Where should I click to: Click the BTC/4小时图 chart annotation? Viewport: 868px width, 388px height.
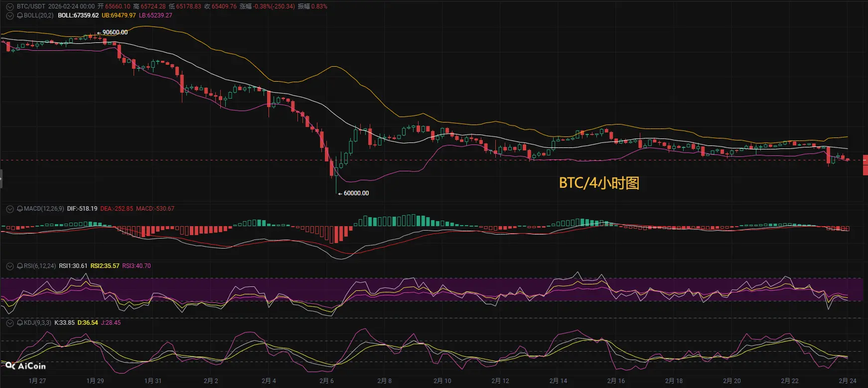599,183
